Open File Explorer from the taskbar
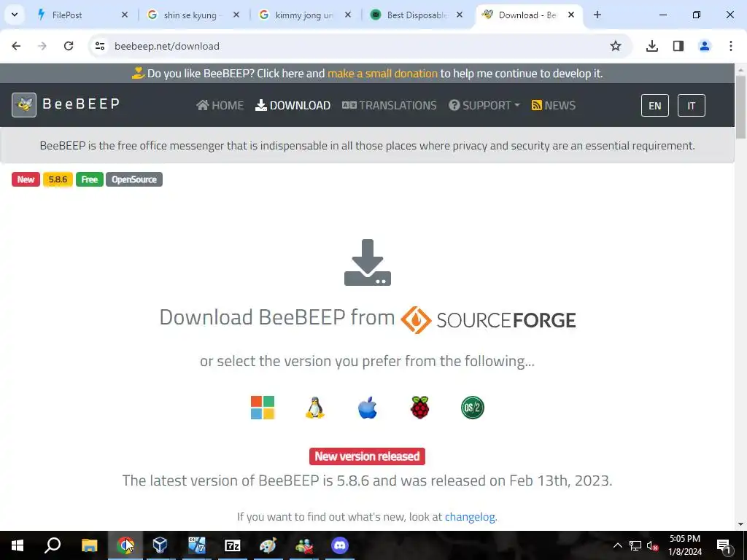Viewport: 747px width, 560px height. pyautogui.click(x=89, y=545)
